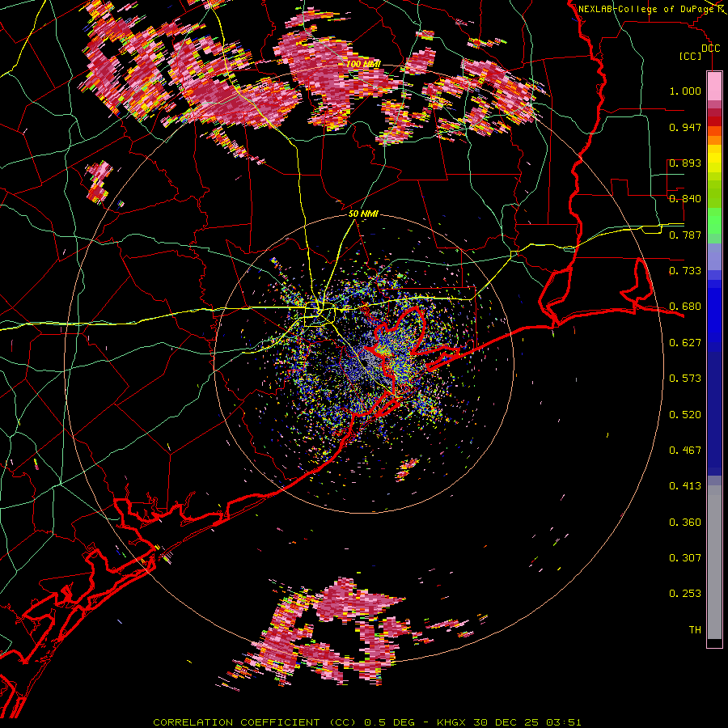The height and width of the screenshot is (728, 728).
Task: Click the KHGX radar site identifier
Action: click(451, 722)
